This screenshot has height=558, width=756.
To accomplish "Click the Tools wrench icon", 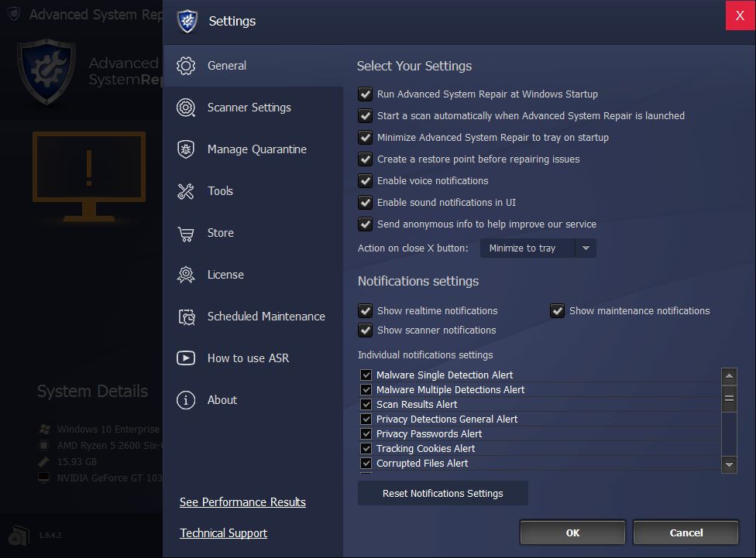I will [x=186, y=191].
